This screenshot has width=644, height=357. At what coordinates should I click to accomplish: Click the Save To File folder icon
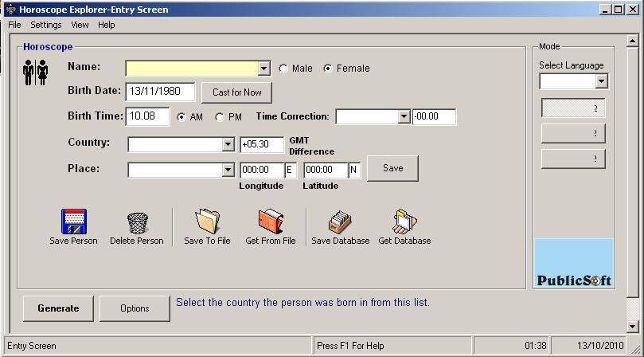pos(207,222)
